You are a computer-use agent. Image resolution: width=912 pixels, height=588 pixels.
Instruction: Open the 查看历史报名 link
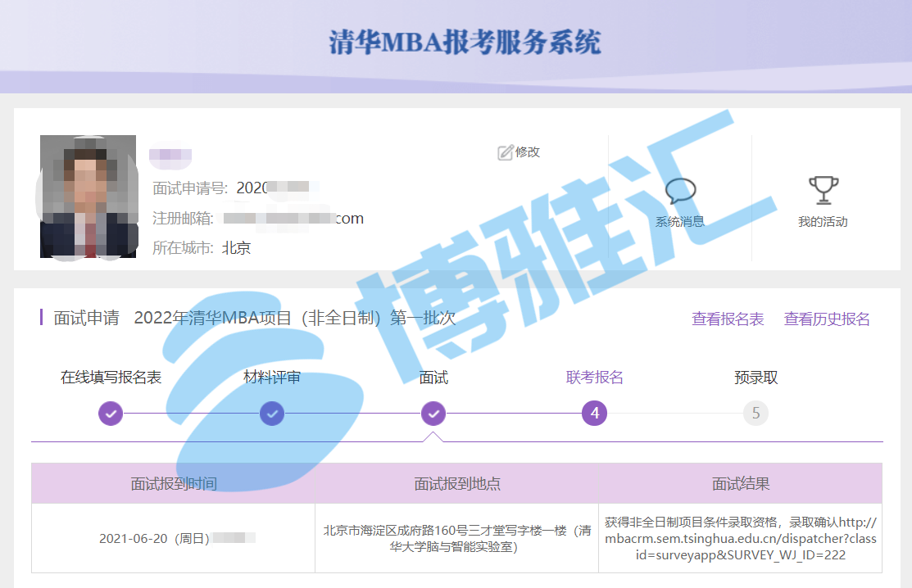pos(827,319)
